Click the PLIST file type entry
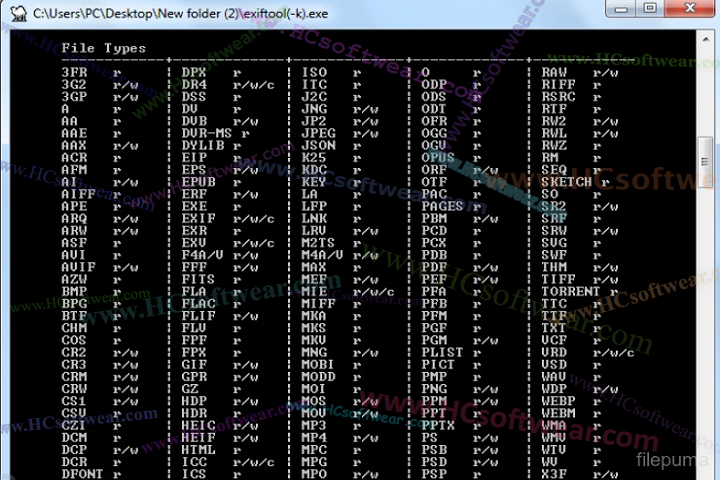This screenshot has height=480, width=720. click(x=442, y=352)
